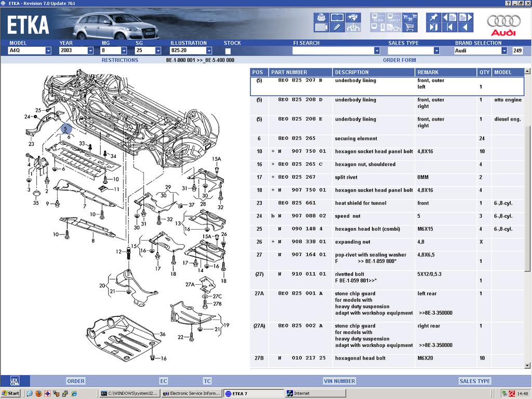Click the exit door icon
Viewport: 532px width, 399px height.
(433, 27)
